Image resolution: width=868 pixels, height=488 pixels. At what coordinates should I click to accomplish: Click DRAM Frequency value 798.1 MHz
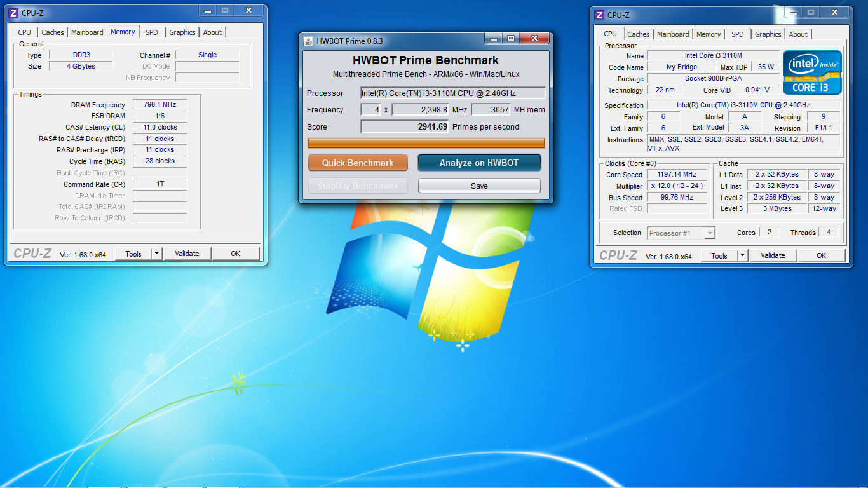(x=159, y=104)
